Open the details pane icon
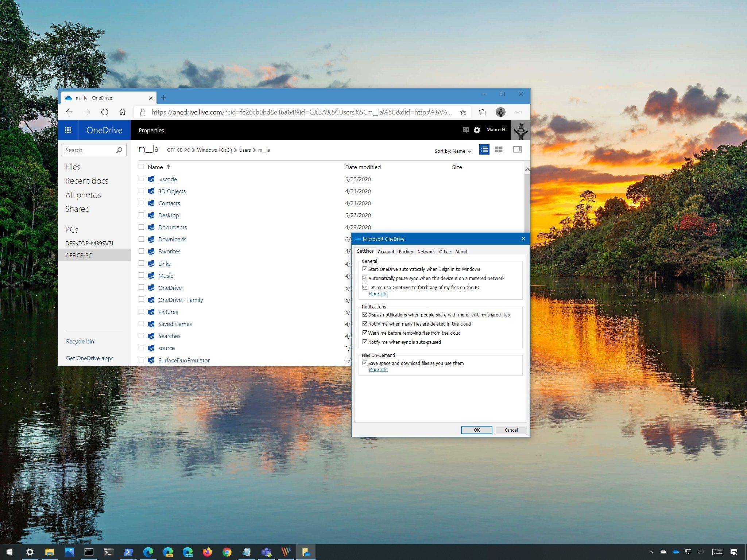Image resolution: width=747 pixels, height=560 pixels. click(x=517, y=149)
